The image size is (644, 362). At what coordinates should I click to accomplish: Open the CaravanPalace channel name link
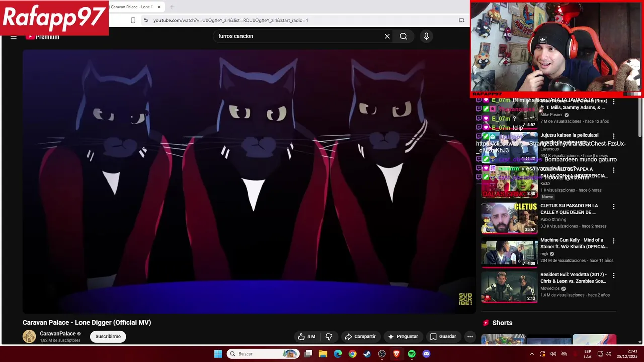click(x=58, y=334)
